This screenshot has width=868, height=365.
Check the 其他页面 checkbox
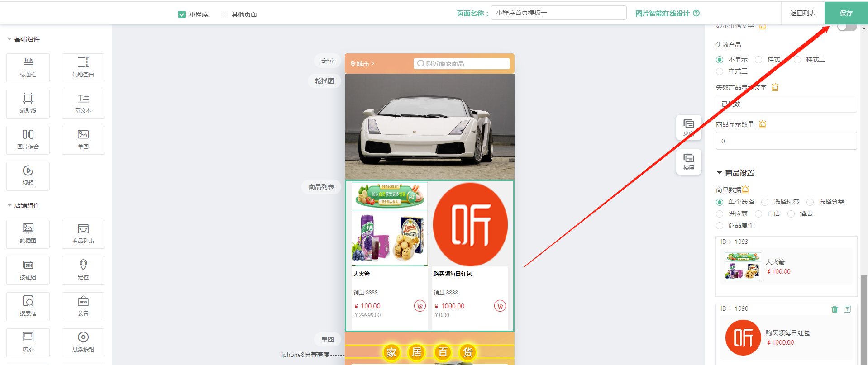pos(224,14)
